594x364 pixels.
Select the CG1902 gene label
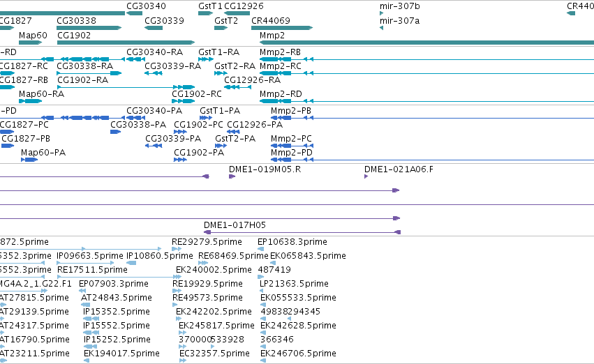74,36
